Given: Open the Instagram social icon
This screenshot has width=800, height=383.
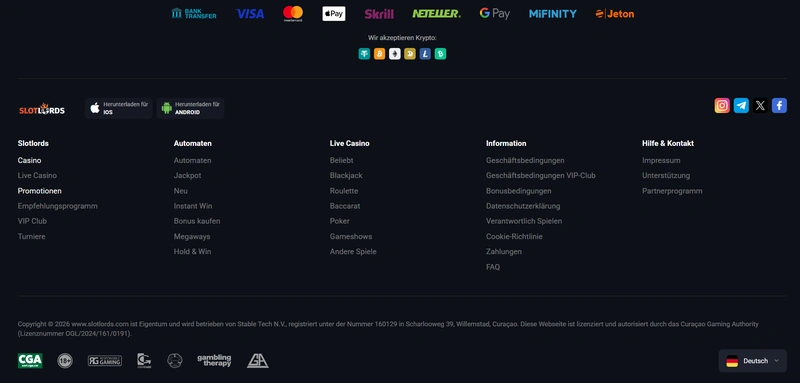Looking at the screenshot, I should point(722,106).
